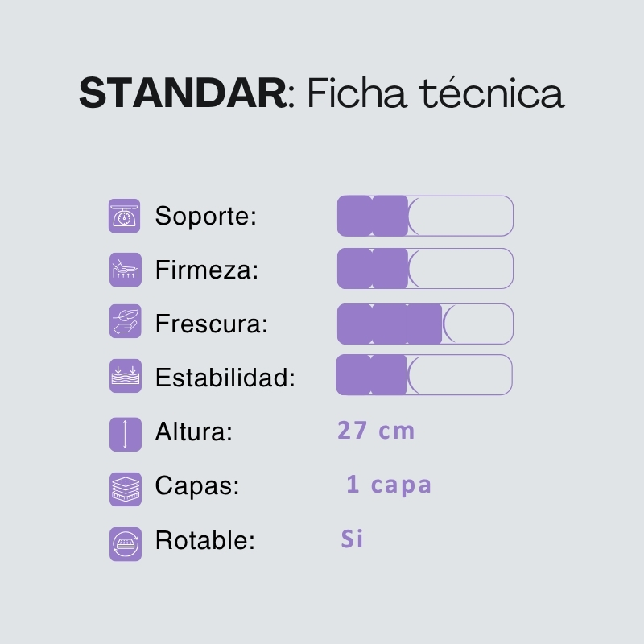Click the Frescura label text
644x644 pixels.
(x=211, y=324)
